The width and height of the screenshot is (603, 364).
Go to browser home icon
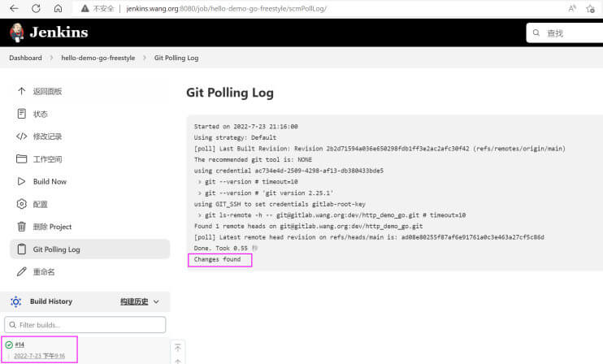(x=58, y=8)
